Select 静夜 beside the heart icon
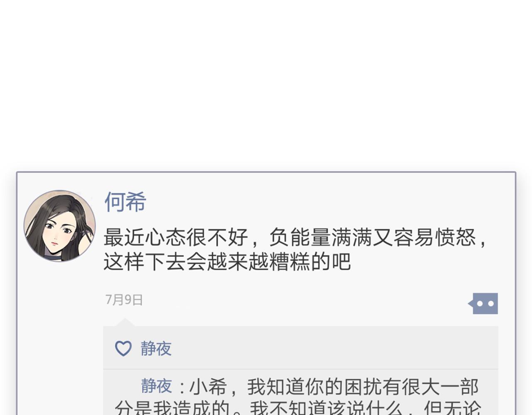This screenshot has width=532, height=415. [156, 349]
